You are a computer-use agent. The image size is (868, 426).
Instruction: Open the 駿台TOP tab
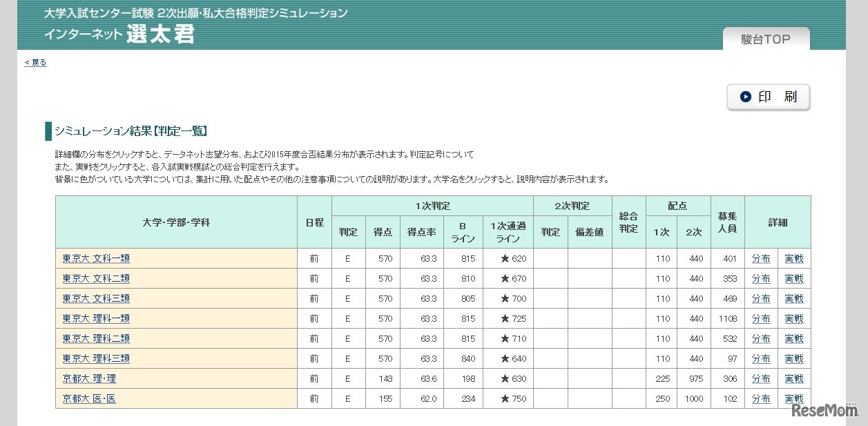[x=766, y=39]
